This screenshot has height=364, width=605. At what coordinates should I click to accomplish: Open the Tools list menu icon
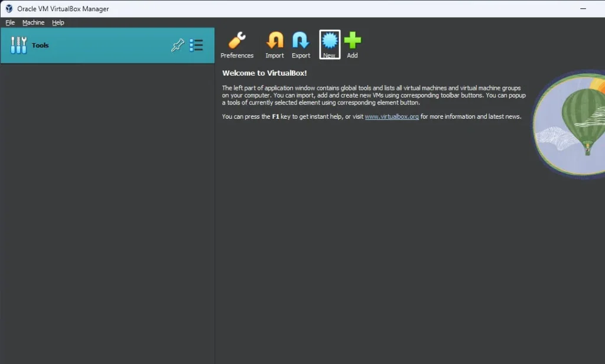(196, 45)
